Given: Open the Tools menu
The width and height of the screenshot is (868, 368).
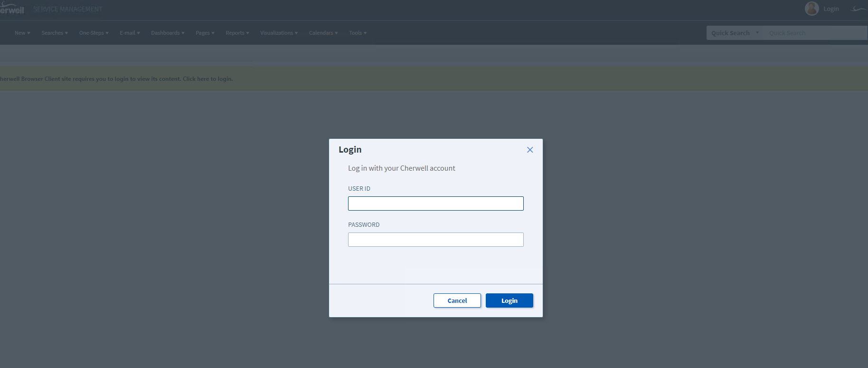Looking at the screenshot, I should (x=358, y=33).
